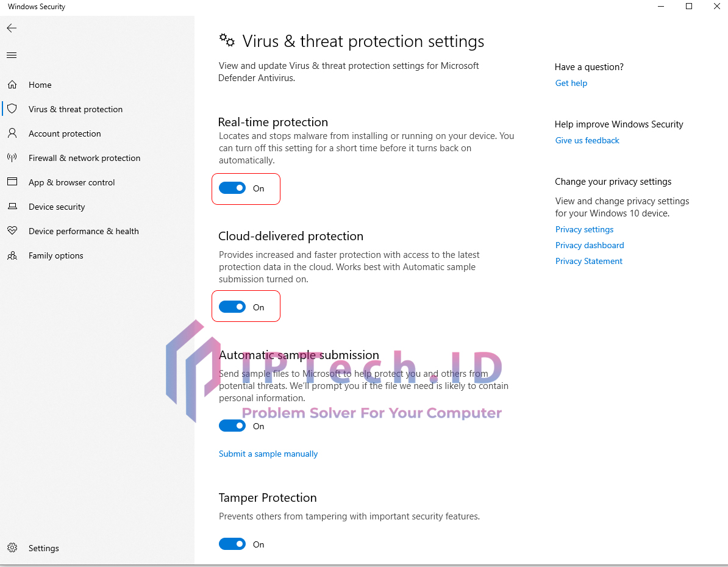728x567 pixels.
Task: Disable Cloud-delivered protection switch
Action: (x=232, y=307)
